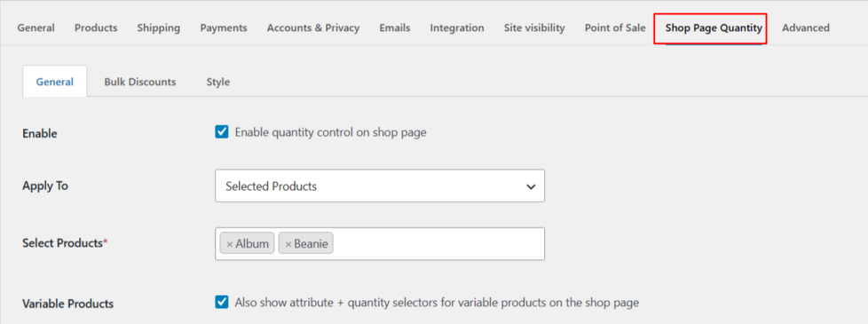Uncheck Enable quantity control on shop page
The width and height of the screenshot is (868, 324).
pyautogui.click(x=221, y=132)
